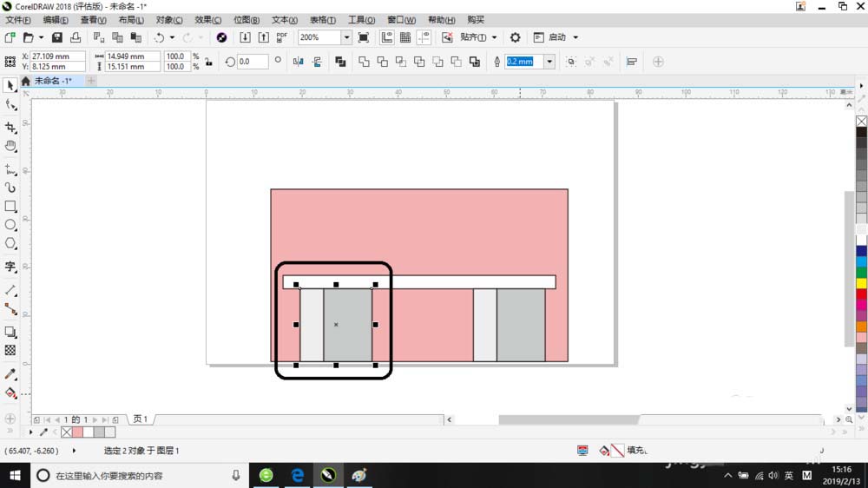The image size is (868, 488).
Task: Click the Export to PDF icon
Action: coord(281,37)
